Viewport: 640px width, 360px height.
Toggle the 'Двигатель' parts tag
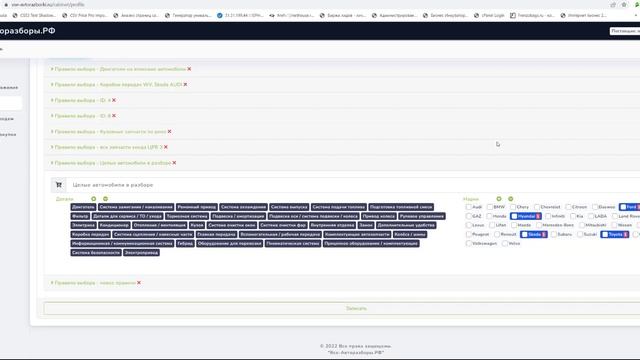(83, 207)
